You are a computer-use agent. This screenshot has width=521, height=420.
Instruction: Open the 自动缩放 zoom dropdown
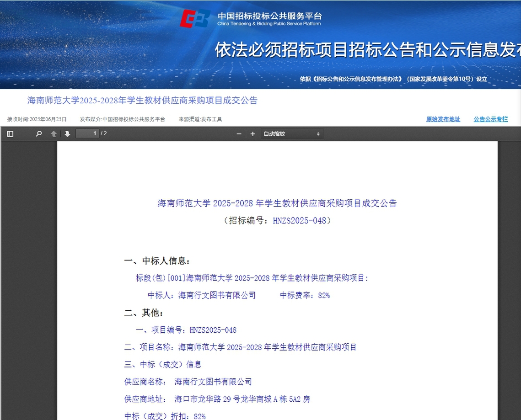click(291, 134)
